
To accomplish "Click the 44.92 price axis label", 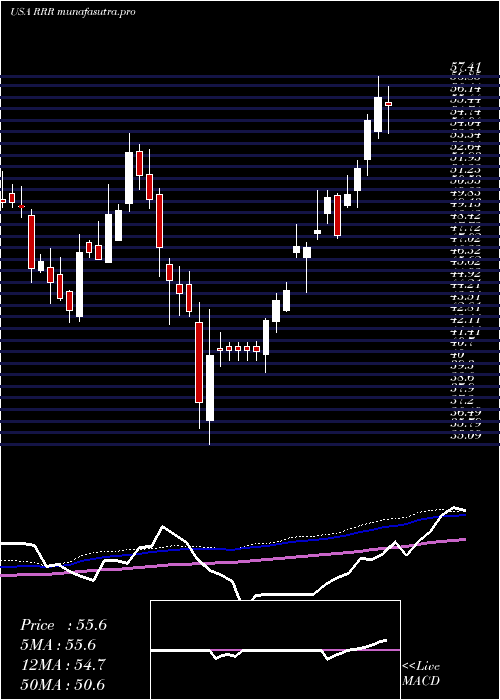I will click(465, 274).
